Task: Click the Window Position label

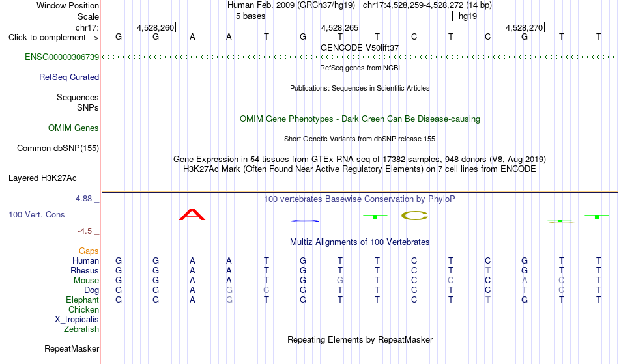Action: (x=68, y=5)
